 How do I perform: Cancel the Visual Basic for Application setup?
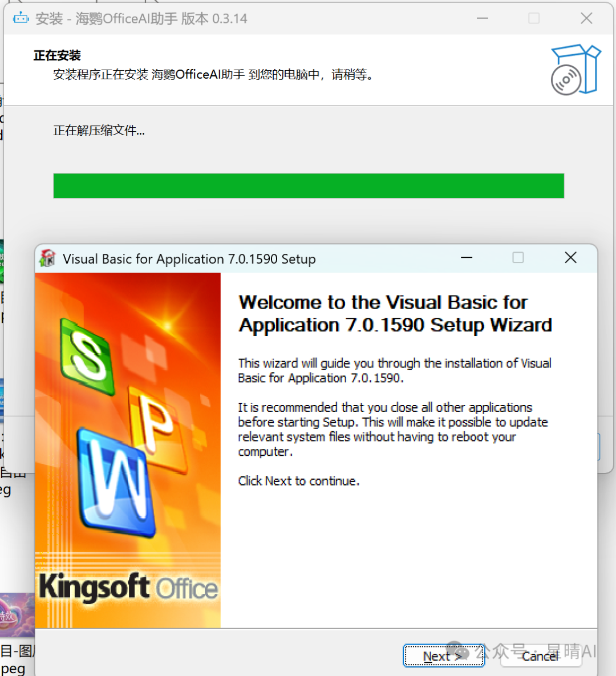pos(541,655)
